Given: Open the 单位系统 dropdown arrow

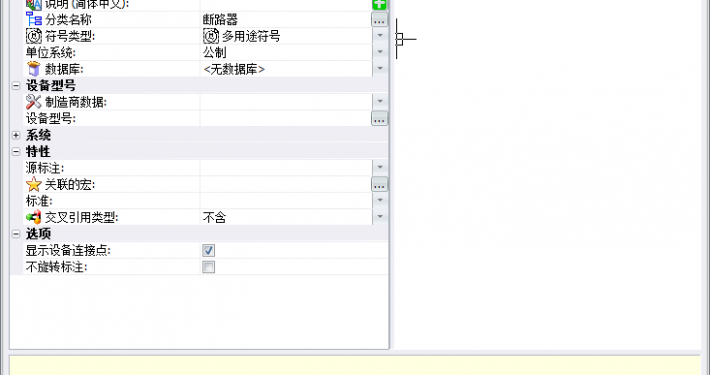Looking at the screenshot, I should pyautogui.click(x=380, y=52).
